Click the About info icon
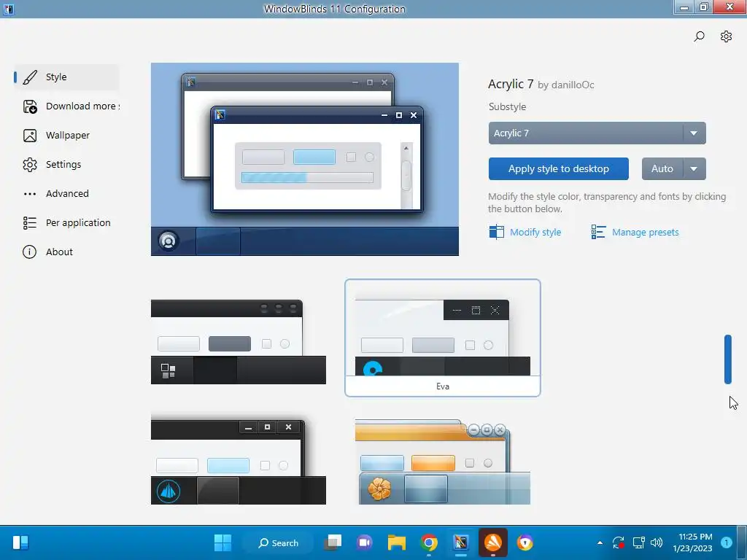Image resolution: width=747 pixels, height=560 pixels. pos(29,252)
